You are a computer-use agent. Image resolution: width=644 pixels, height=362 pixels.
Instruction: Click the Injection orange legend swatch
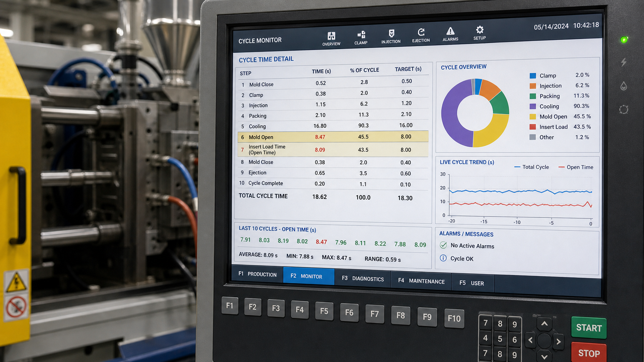tap(533, 86)
